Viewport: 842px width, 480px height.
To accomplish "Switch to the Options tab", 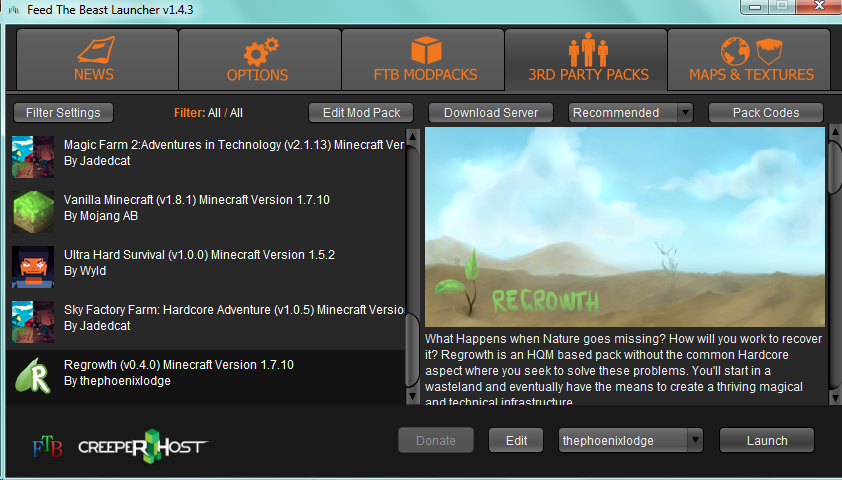I will [x=260, y=60].
